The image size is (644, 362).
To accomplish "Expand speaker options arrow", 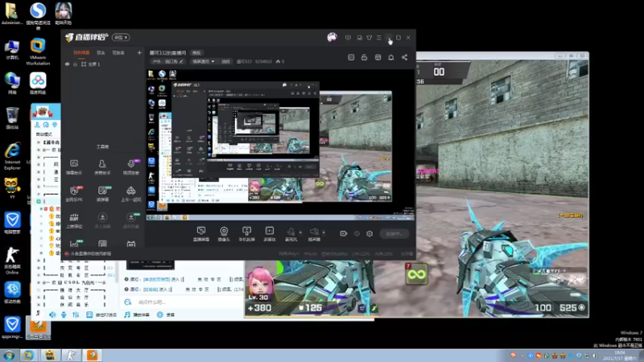I will click(x=324, y=232).
